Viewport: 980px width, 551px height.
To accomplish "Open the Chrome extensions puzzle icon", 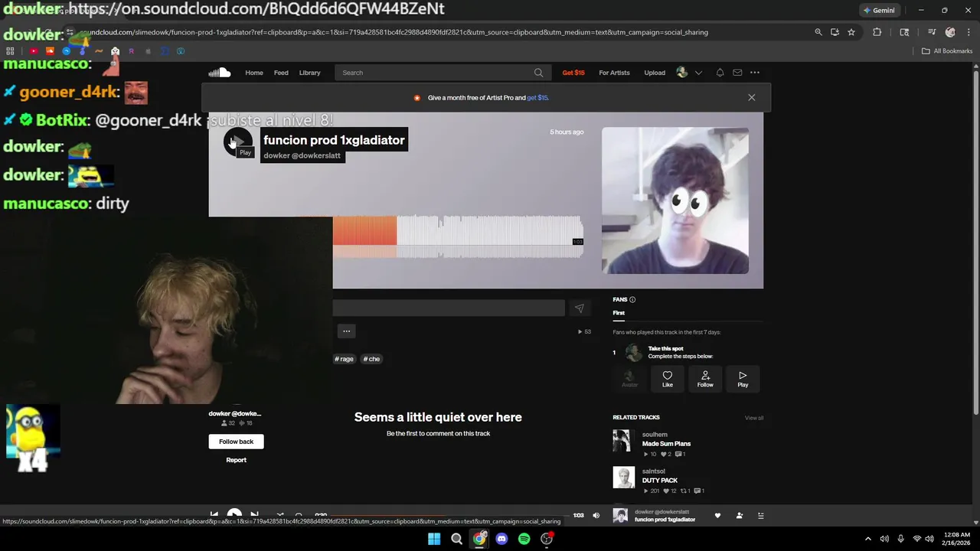I will click(877, 32).
